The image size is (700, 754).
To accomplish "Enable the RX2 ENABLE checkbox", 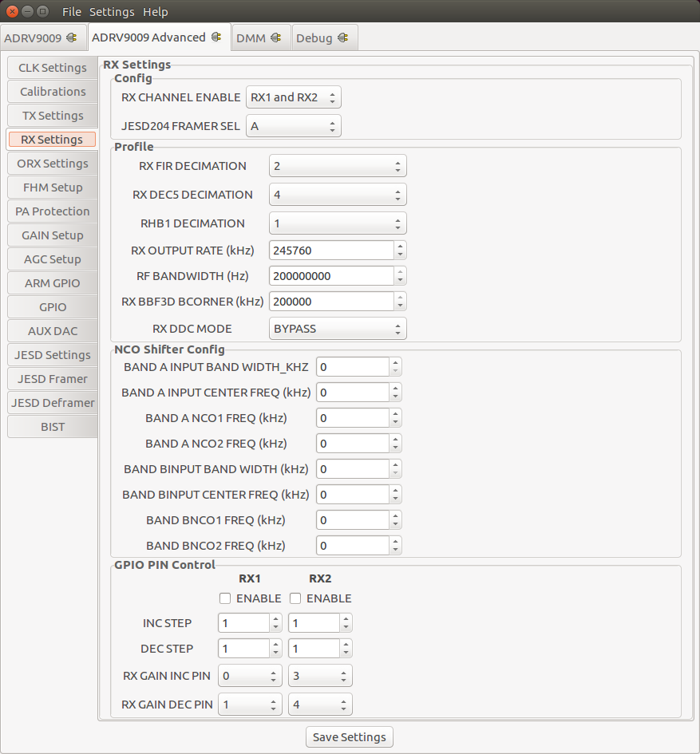I will 295,598.
